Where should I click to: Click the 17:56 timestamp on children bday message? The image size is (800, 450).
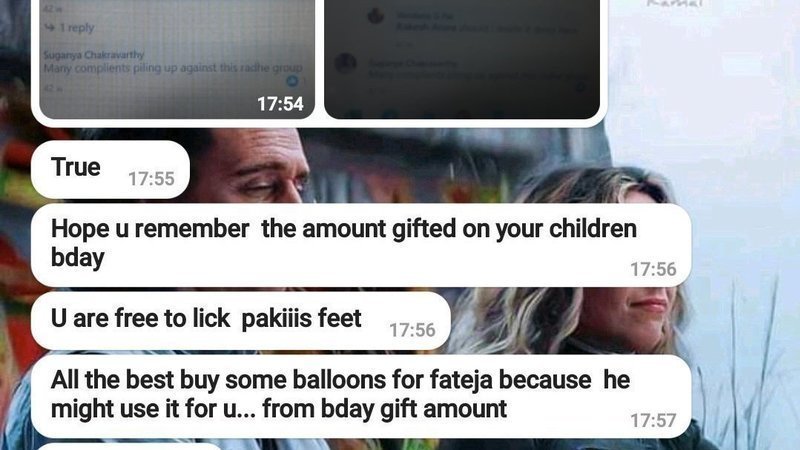tap(653, 269)
